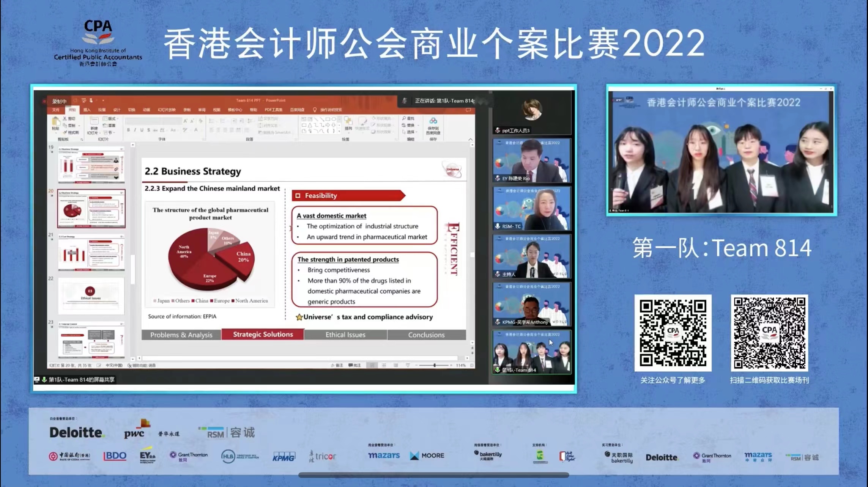Click the zoom slider in status bar

[x=434, y=365]
